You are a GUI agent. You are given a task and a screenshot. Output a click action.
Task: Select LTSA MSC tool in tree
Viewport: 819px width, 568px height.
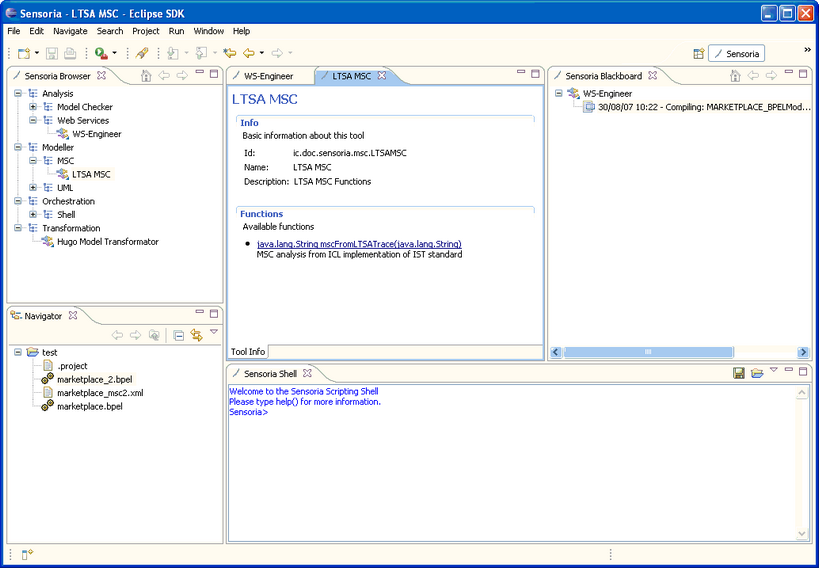click(91, 175)
